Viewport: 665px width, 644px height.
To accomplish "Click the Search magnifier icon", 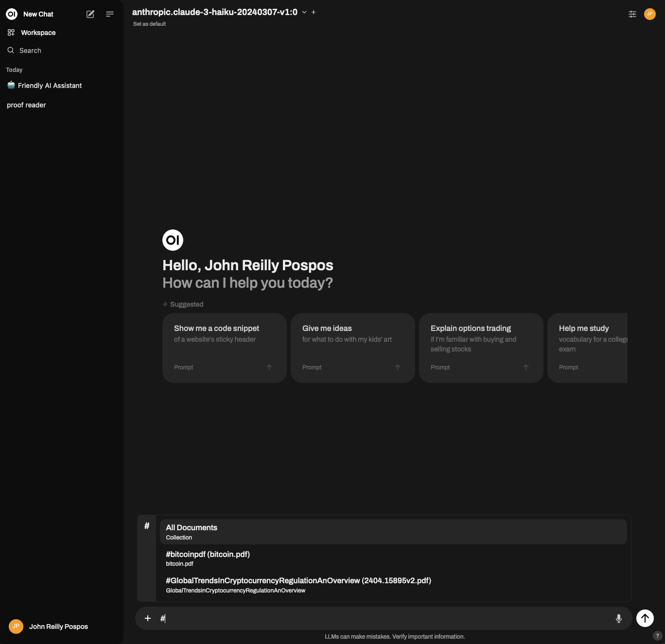I will click(11, 51).
